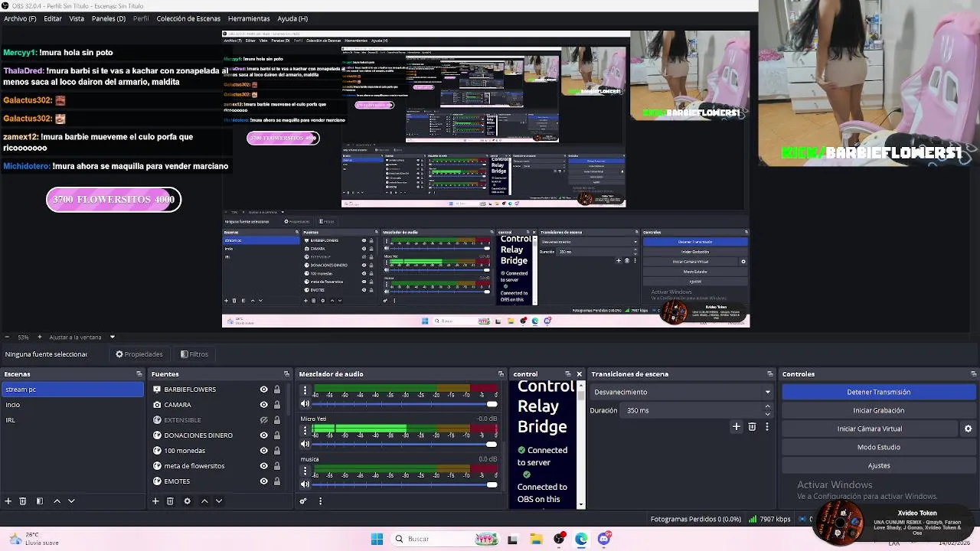Image resolution: width=980 pixels, height=551 pixels.
Task: Adjust the musica volume slider
Action: pyautogui.click(x=406, y=484)
